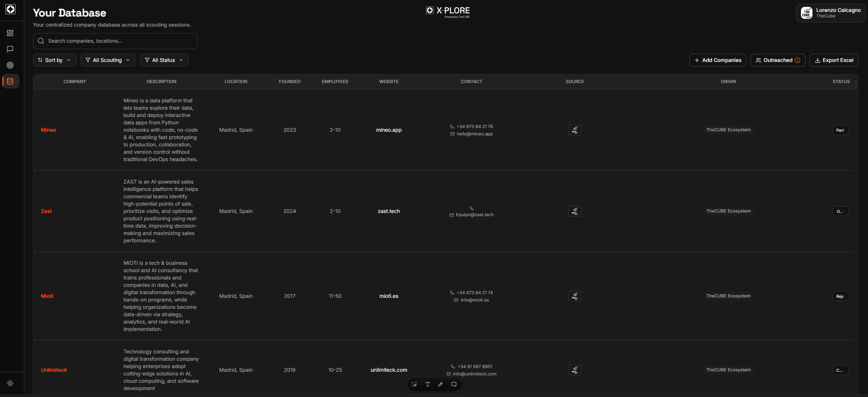Focus the Search companies, locations input
Screen dimensions: 868x397
coord(115,41)
